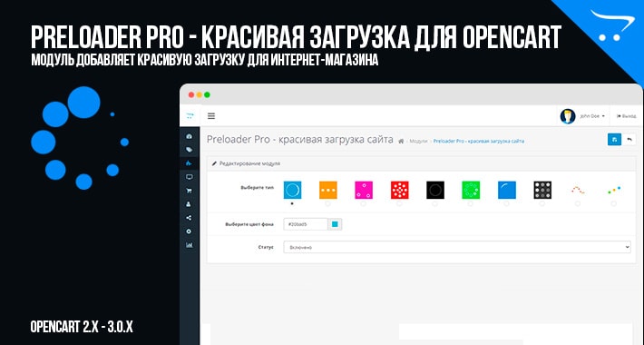Image resolution: width=644 pixels, height=345 pixels.
Task: Click the Выход logout link
Action: tap(626, 116)
